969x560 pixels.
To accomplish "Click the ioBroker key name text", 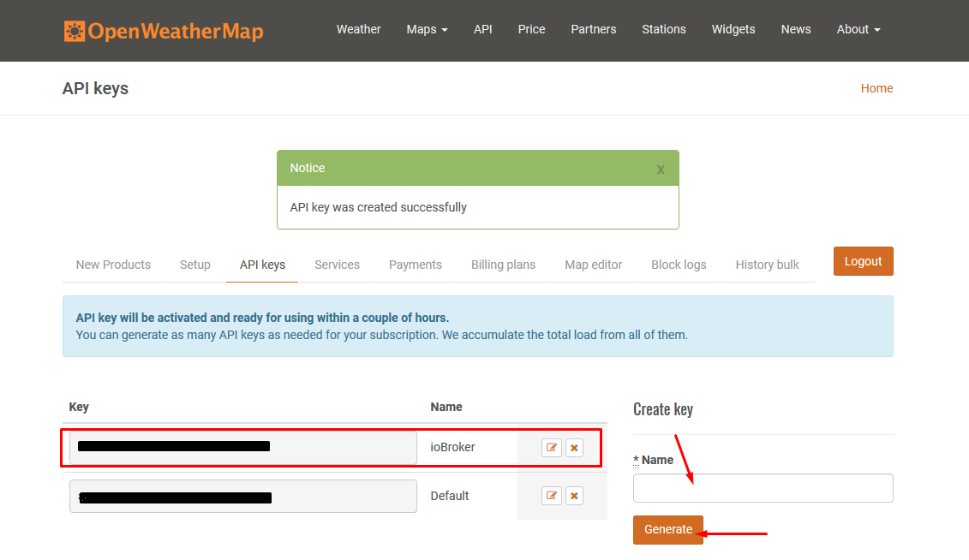I will [x=452, y=447].
